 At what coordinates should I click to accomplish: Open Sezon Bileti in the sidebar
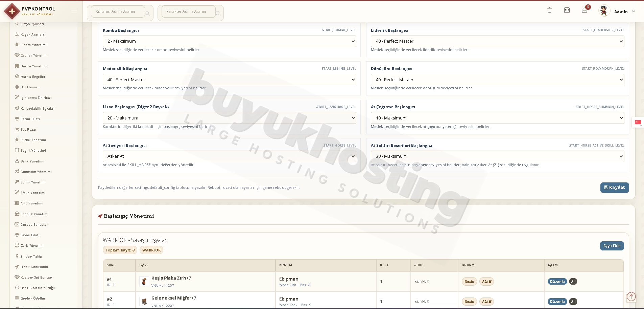(x=30, y=119)
